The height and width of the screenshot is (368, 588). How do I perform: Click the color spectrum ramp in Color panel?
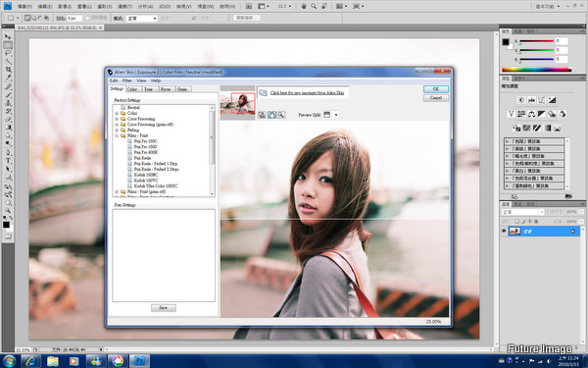click(537, 70)
